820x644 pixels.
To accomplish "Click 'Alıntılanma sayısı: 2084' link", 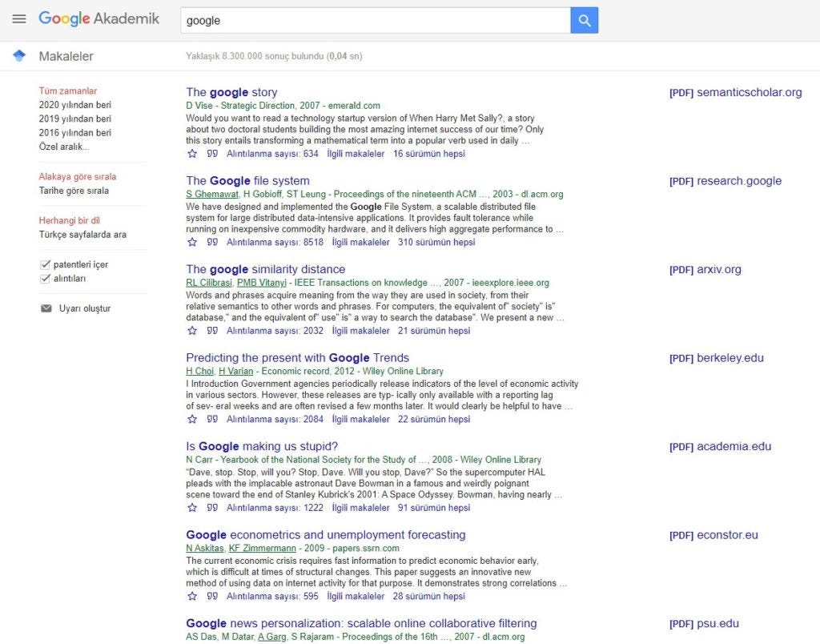I will click(275, 419).
